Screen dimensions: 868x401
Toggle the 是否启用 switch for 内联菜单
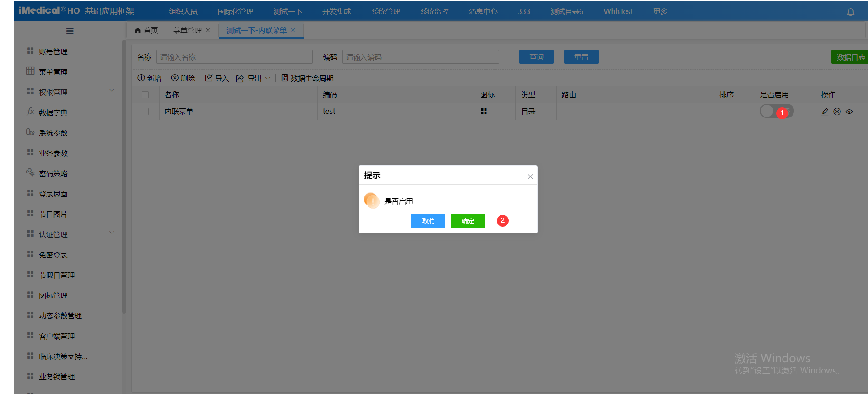(x=776, y=111)
